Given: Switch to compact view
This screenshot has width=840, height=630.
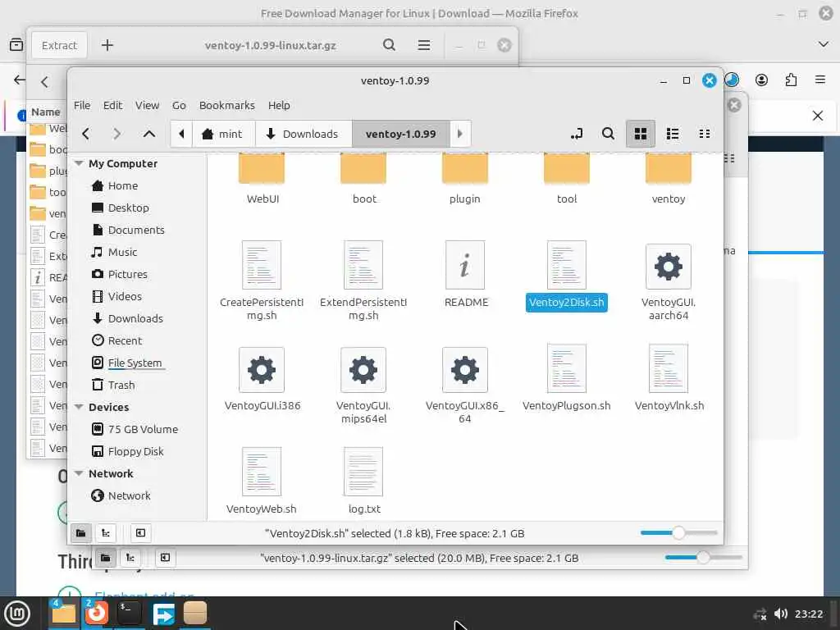Looking at the screenshot, I should 705,134.
